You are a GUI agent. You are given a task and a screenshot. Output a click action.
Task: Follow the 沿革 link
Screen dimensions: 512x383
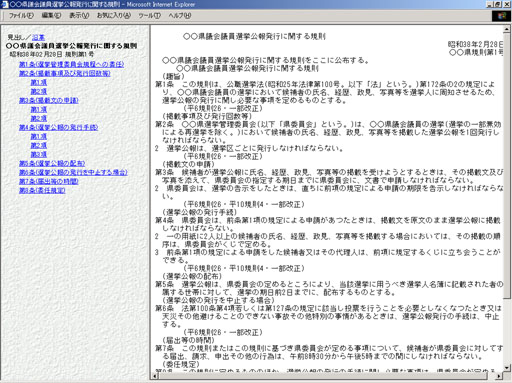38,37
